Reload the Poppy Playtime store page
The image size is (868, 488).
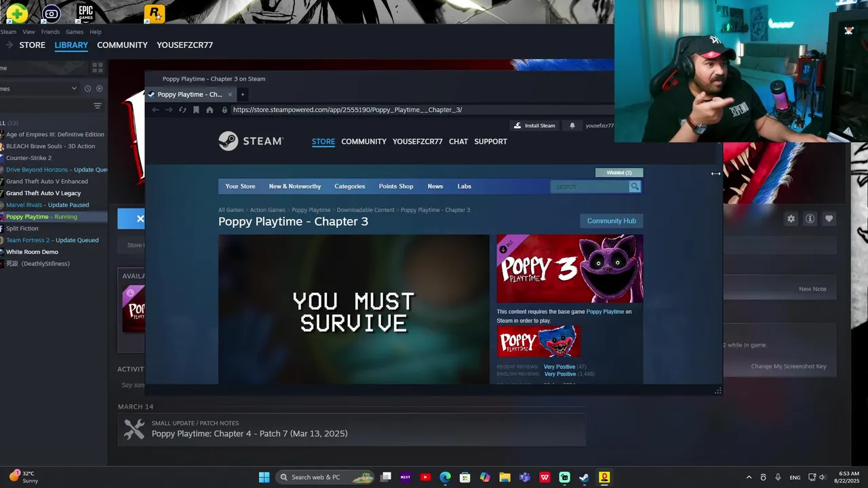coord(182,110)
